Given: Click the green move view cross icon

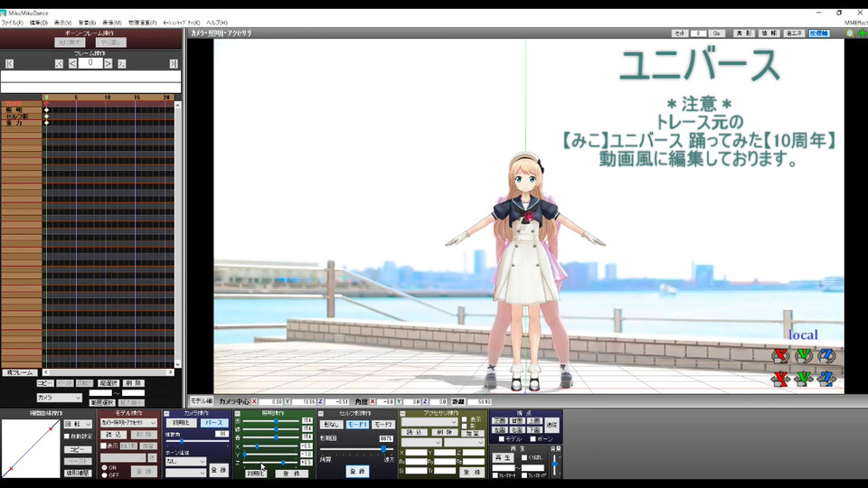Looking at the screenshot, I should [x=862, y=33].
